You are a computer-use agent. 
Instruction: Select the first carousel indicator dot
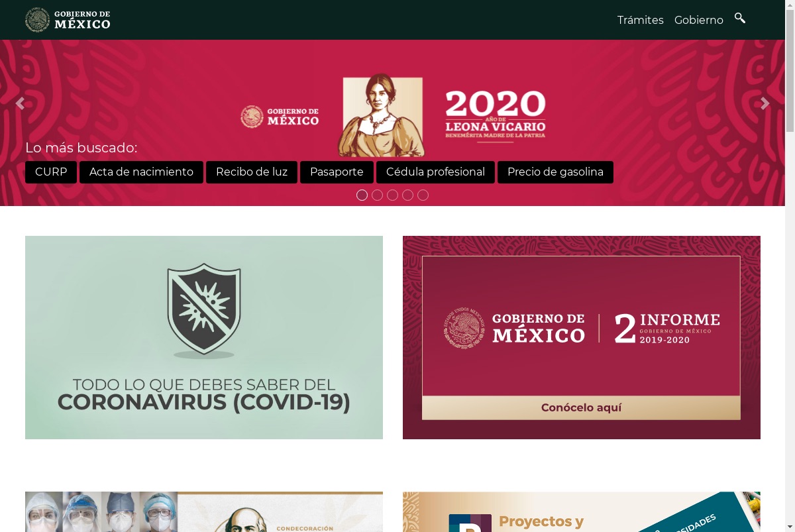(362, 195)
